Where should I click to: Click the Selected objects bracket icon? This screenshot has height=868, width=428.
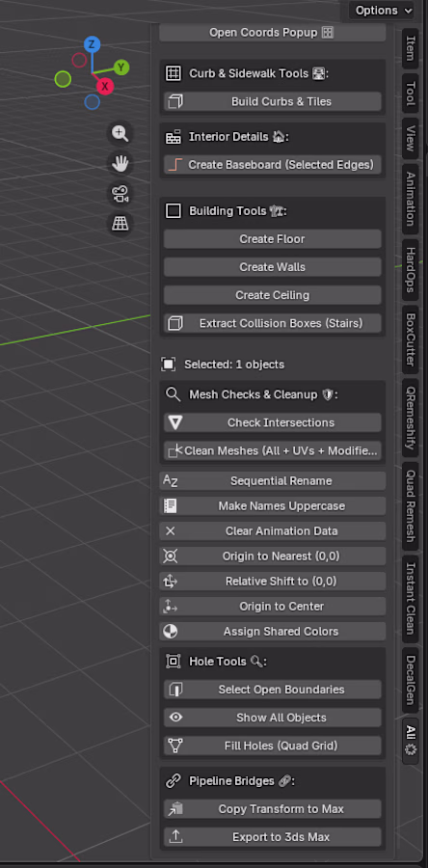[168, 365]
